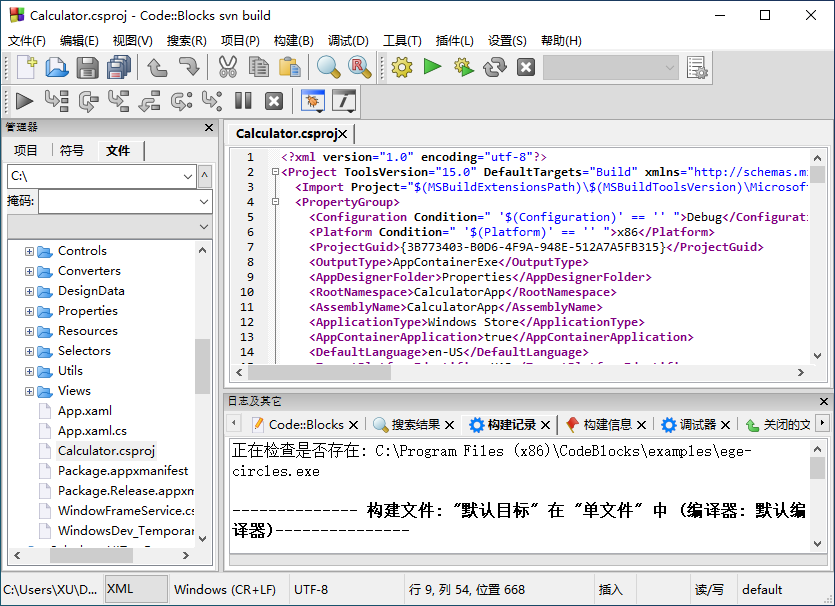835x606 pixels.
Task: Save all files with toolbar icon
Action: tap(118, 68)
